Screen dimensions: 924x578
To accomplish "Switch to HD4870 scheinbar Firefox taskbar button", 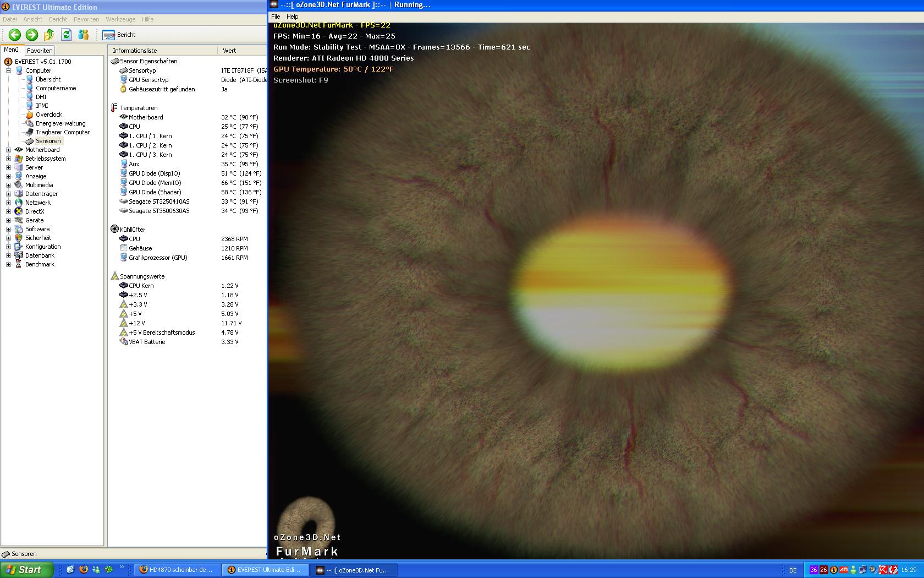I will click(x=177, y=570).
